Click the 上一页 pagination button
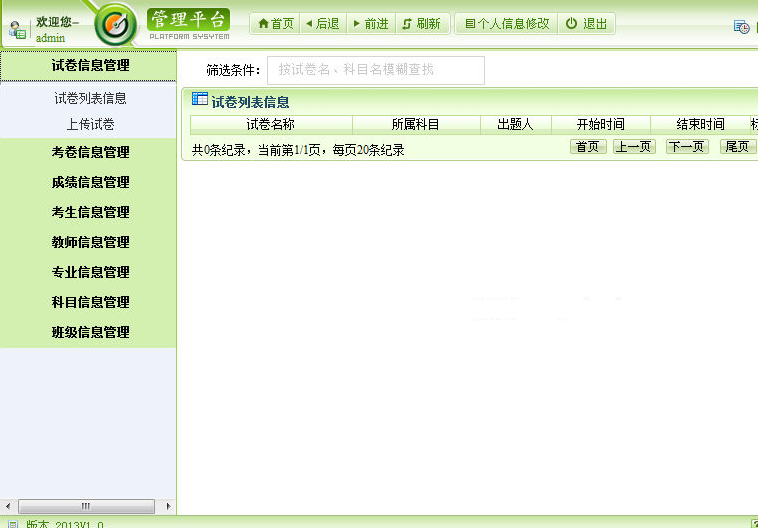Screen dimensions: 758x528 pyautogui.click(x=634, y=147)
